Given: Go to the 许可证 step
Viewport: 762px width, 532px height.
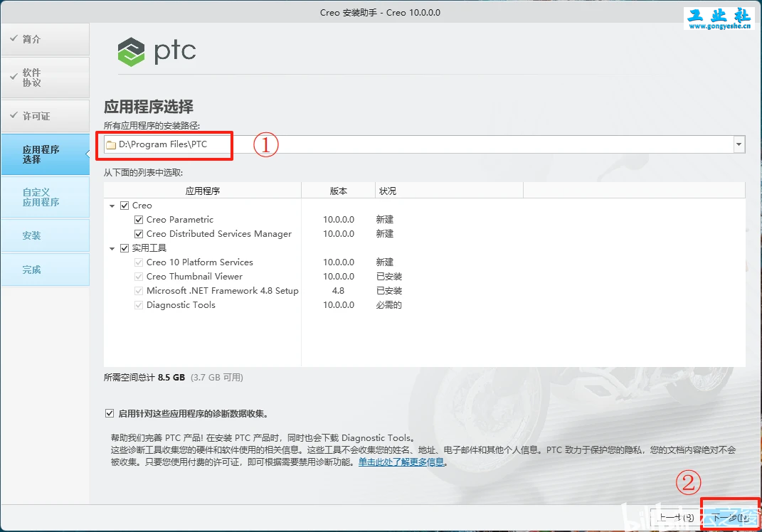Looking at the screenshot, I should click(x=46, y=116).
